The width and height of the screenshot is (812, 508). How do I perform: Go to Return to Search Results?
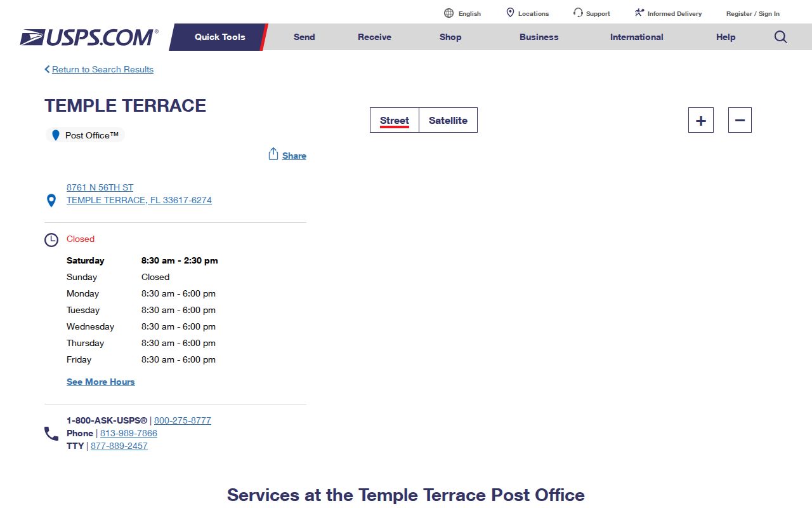click(103, 69)
